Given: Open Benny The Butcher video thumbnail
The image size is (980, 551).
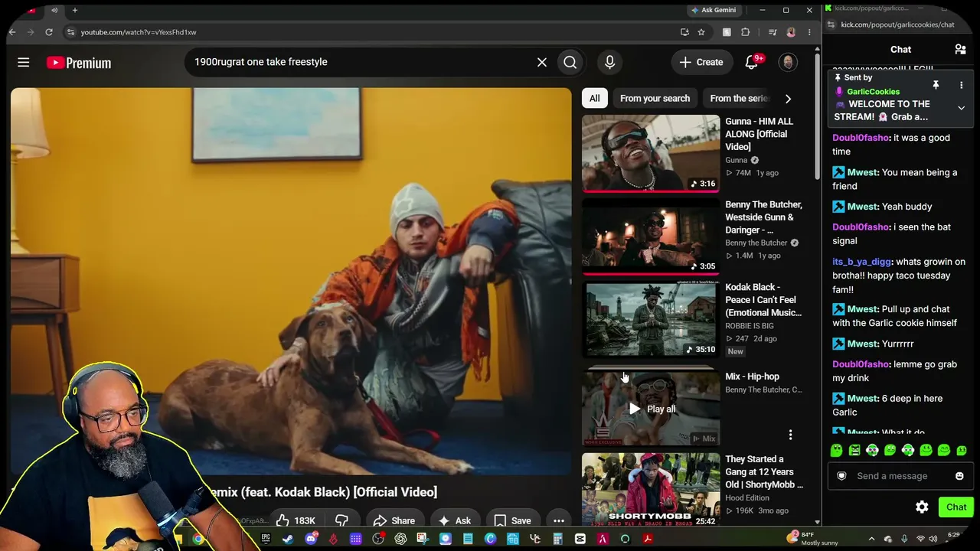Looking at the screenshot, I should click(x=651, y=236).
